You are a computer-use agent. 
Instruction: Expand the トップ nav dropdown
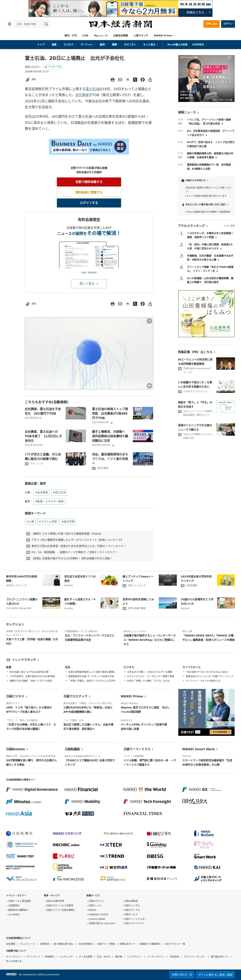tap(42, 44)
